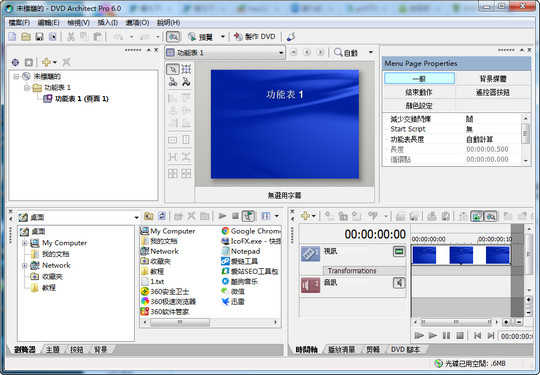The width and height of the screenshot is (540, 375).
Task: Click the audio track icon
Action: tap(310, 285)
